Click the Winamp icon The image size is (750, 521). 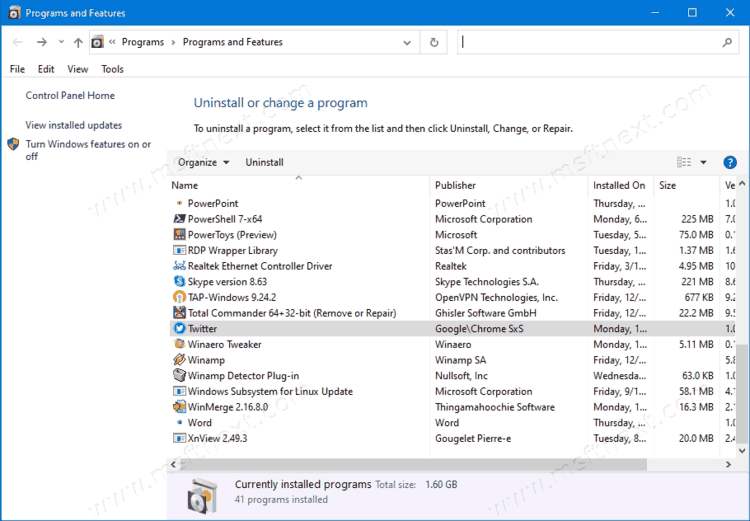tap(179, 360)
